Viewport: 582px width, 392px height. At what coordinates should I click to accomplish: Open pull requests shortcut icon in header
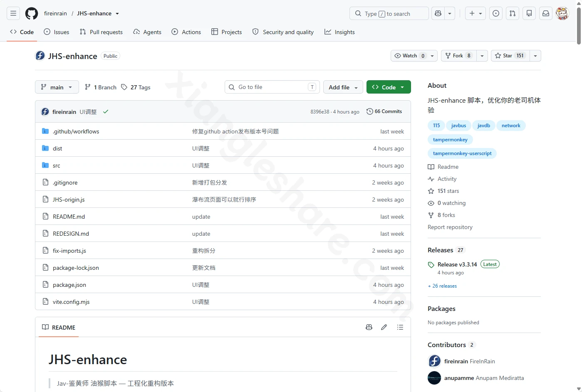[x=513, y=13]
